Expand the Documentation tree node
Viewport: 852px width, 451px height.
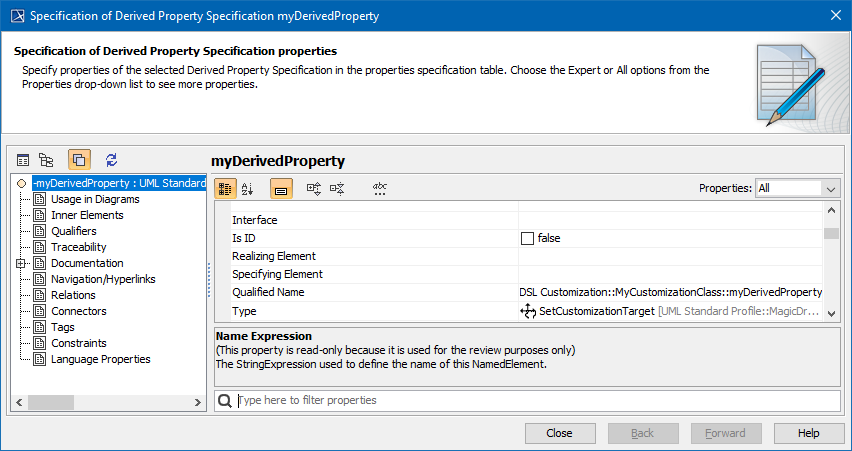(x=20, y=263)
